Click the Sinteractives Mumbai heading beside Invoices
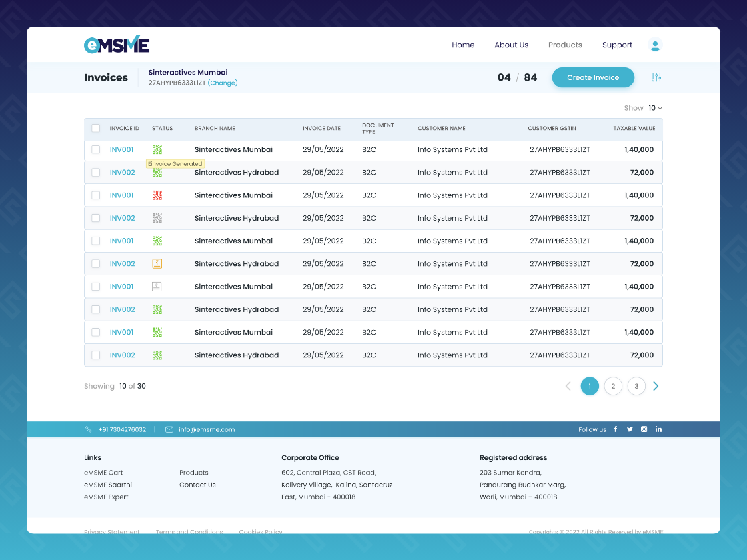The width and height of the screenshot is (747, 560). click(x=187, y=73)
